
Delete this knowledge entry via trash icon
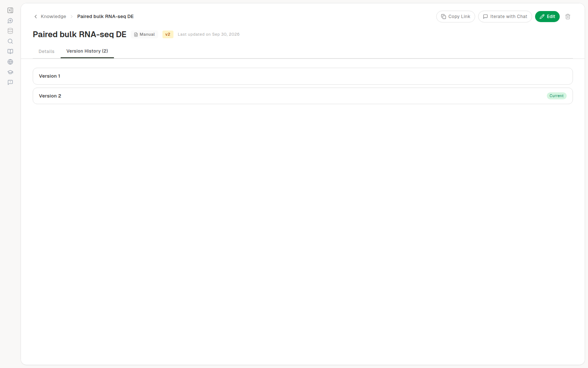568,17
